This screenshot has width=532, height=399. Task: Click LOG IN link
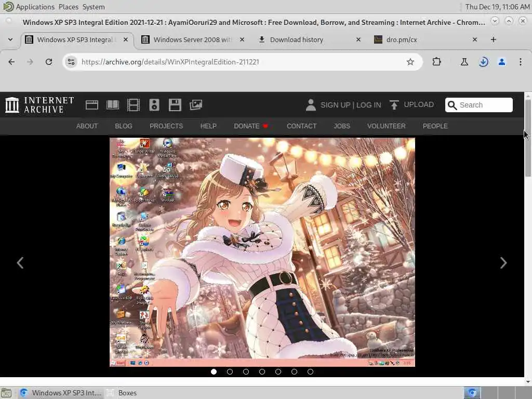click(368, 105)
